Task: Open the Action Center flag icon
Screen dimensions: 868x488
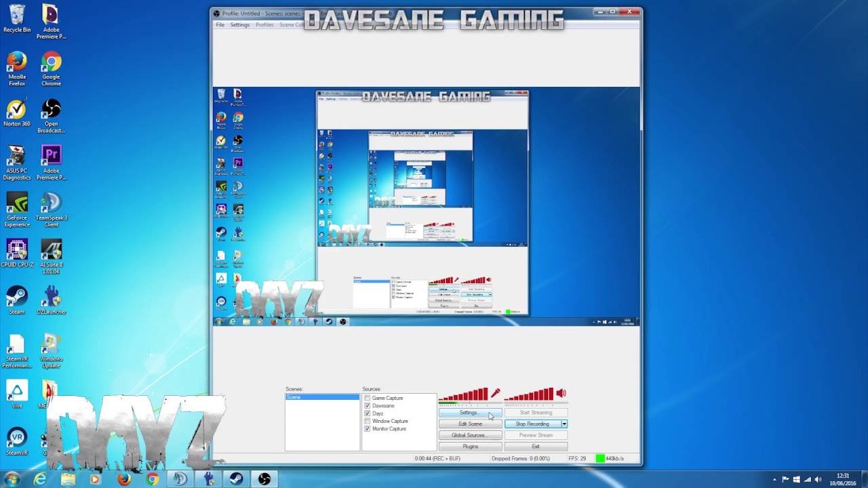Action: [x=786, y=479]
